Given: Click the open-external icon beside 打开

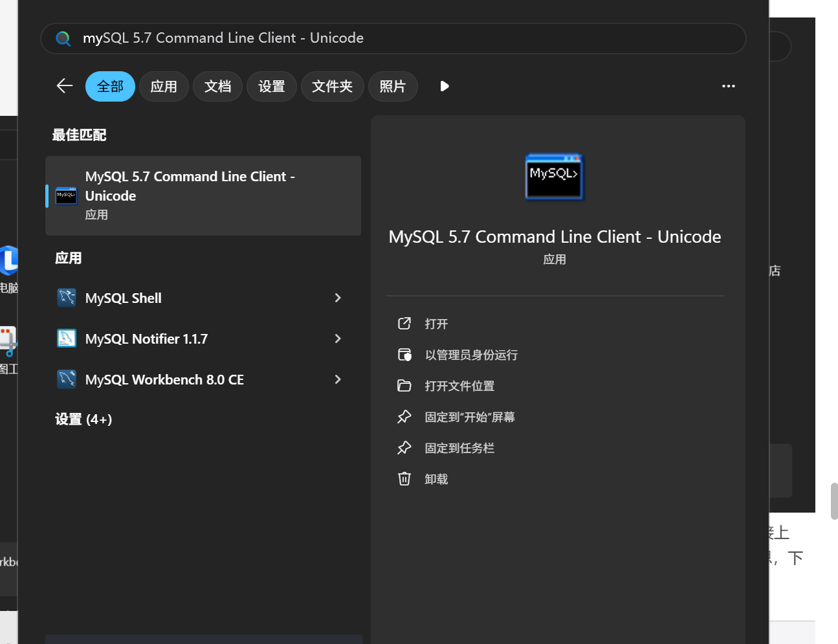Looking at the screenshot, I should click(404, 324).
